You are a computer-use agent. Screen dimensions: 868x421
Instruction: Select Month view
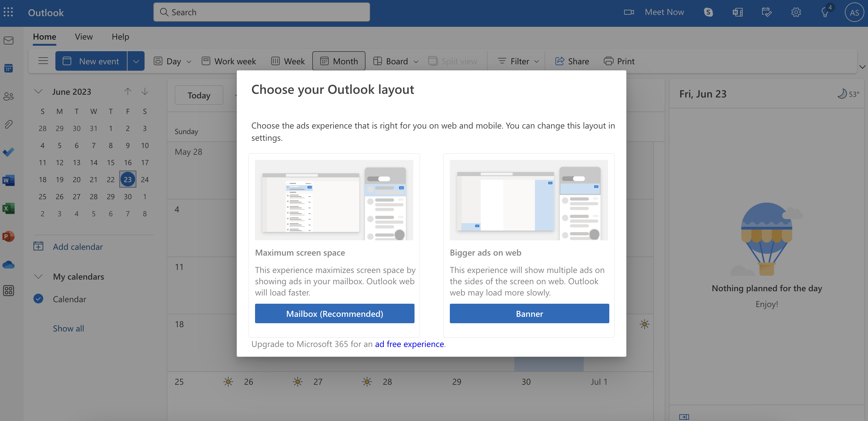(x=339, y=61)
